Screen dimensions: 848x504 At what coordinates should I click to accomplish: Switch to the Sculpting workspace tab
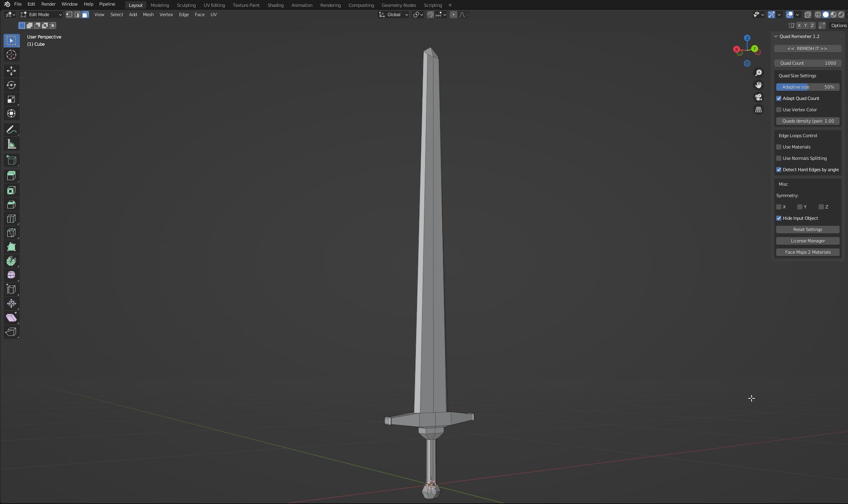point(186,5)
